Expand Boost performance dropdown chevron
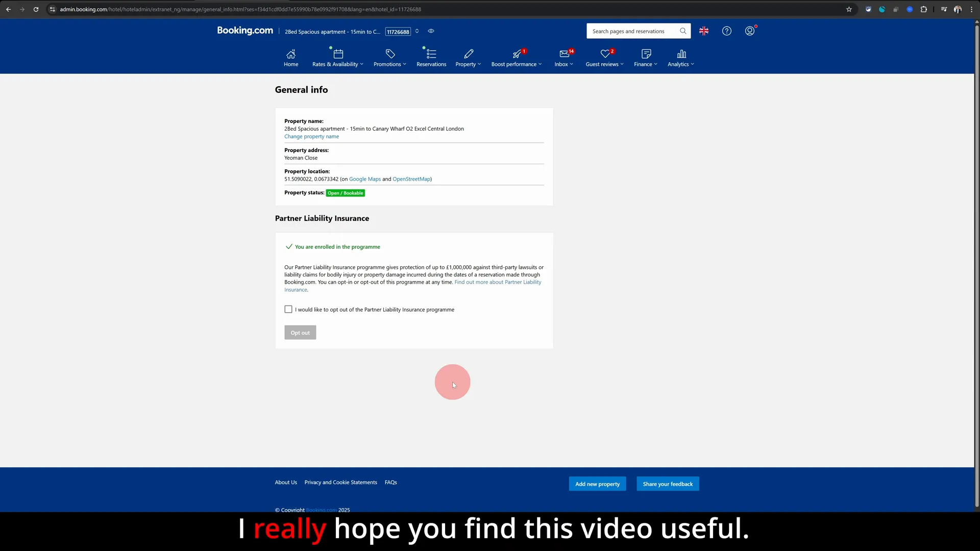This screenshot has width=980, height=551. tap(540, 64)
